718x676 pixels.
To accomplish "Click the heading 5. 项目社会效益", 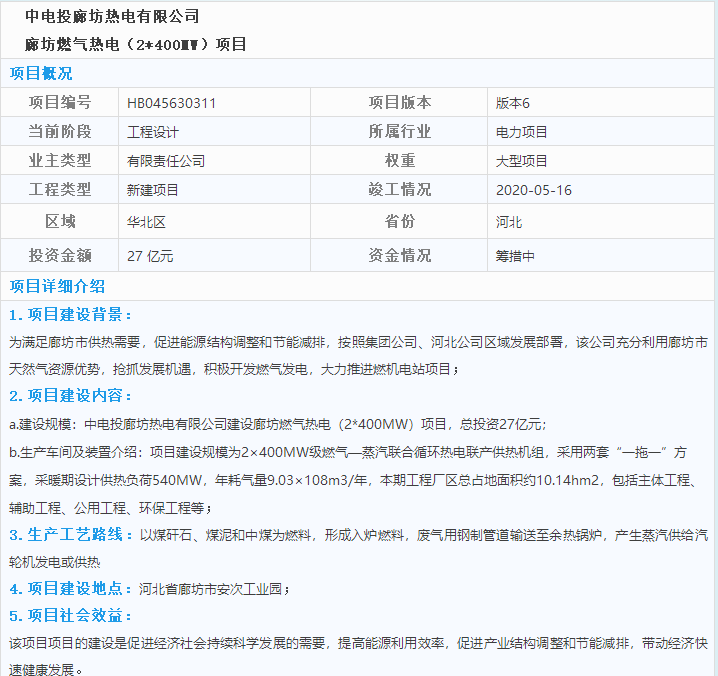I will coord(71,615).
